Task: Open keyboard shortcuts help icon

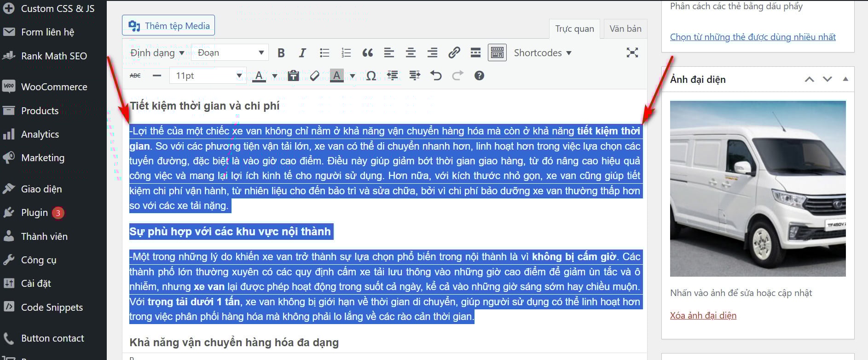Action: coord(479,75)
